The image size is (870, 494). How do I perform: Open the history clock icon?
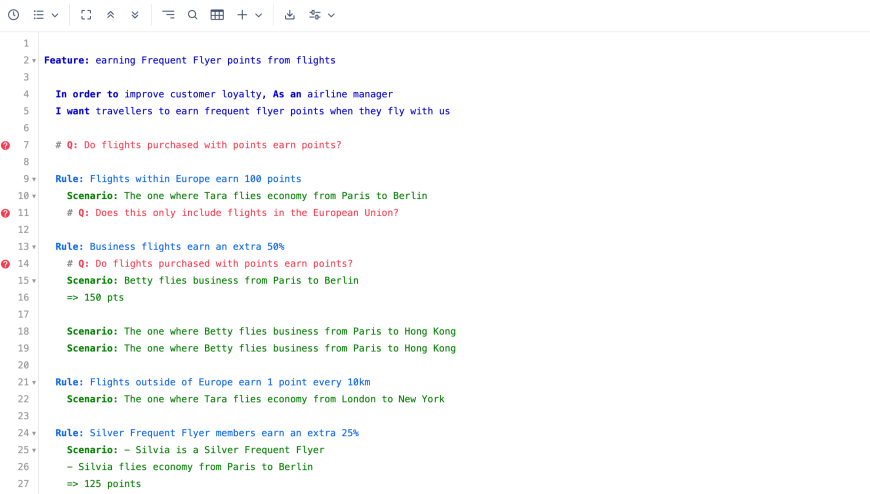[13, 15]
